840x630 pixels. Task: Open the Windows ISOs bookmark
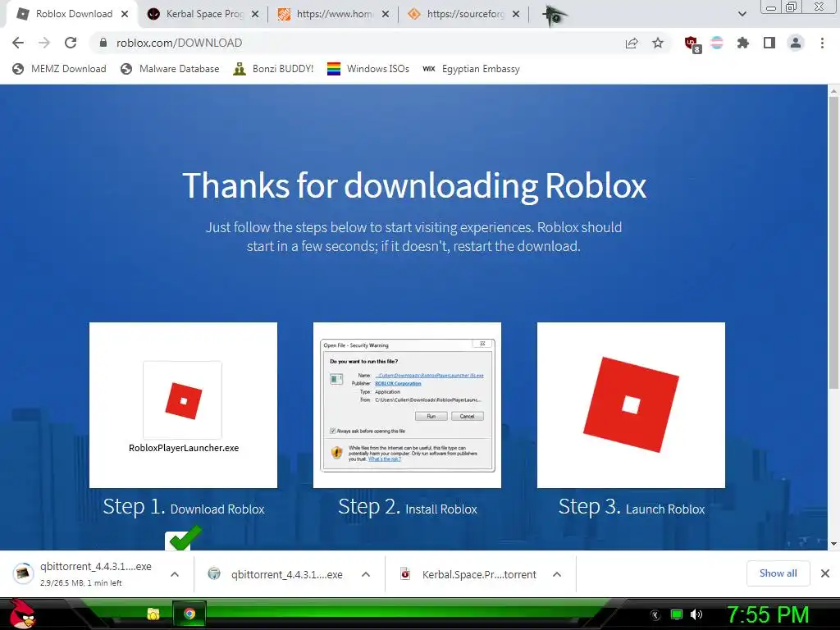[368, 69]
